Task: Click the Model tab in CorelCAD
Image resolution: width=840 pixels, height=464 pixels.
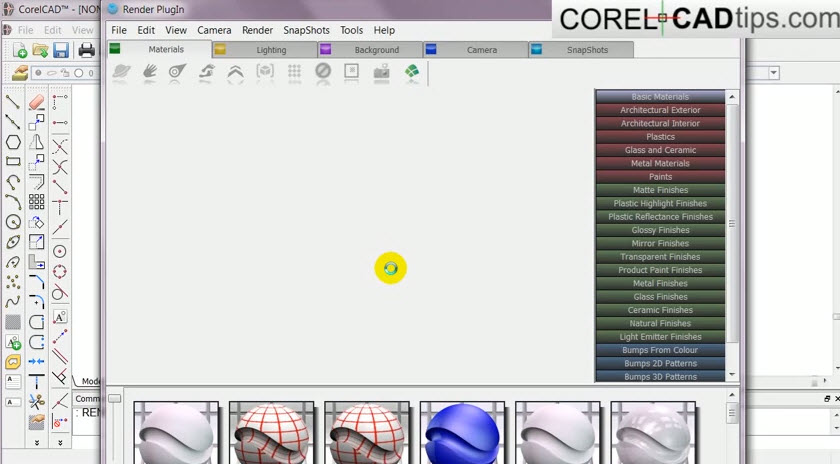Action: click(x=89, y=381)
